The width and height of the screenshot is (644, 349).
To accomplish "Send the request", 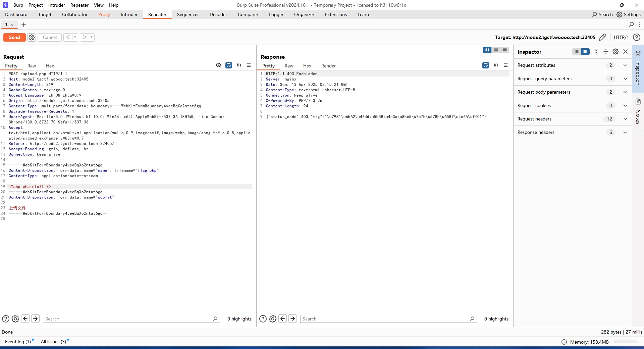I will point(14,37).
